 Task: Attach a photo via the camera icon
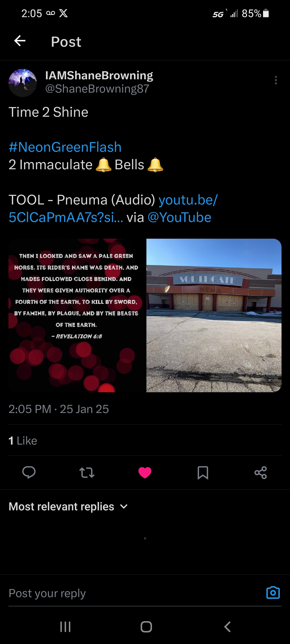[273, 592]
